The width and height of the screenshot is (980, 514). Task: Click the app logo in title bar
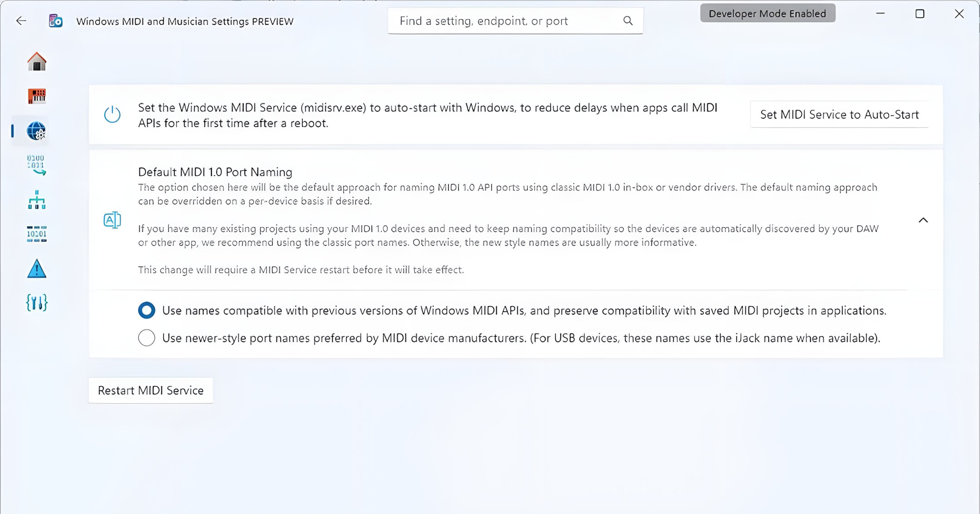(56, 21)
